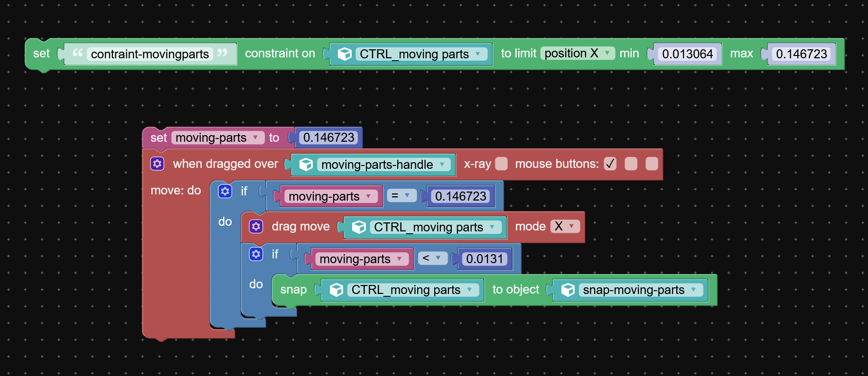
Task: Open the moving-parts-handle object dropdown
Action: [384, 165]
